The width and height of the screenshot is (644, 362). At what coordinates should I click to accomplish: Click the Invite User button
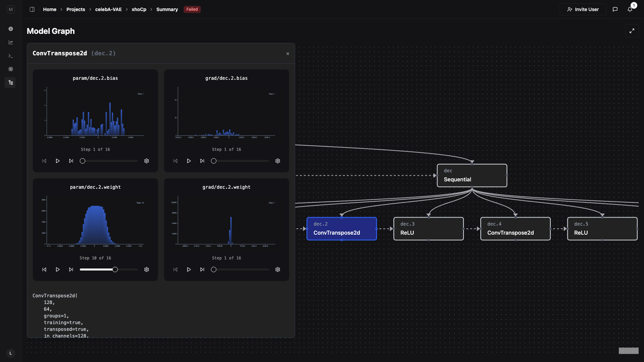583,9
